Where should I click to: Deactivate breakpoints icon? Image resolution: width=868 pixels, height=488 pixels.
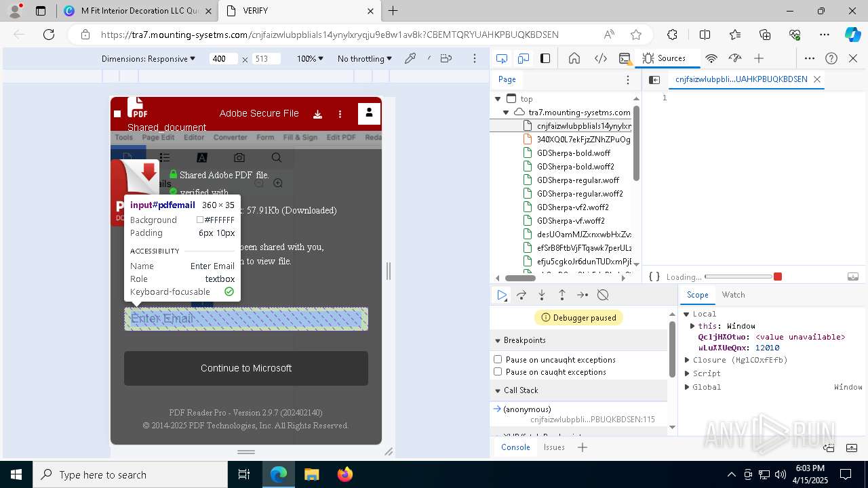coord(603,295)
